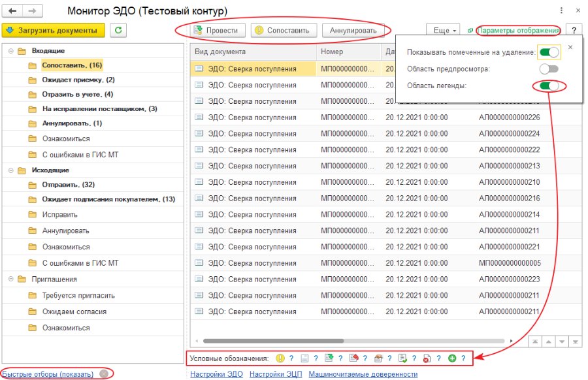Jump to the last row of the list

pyautogui.click(x=575, y=341)
